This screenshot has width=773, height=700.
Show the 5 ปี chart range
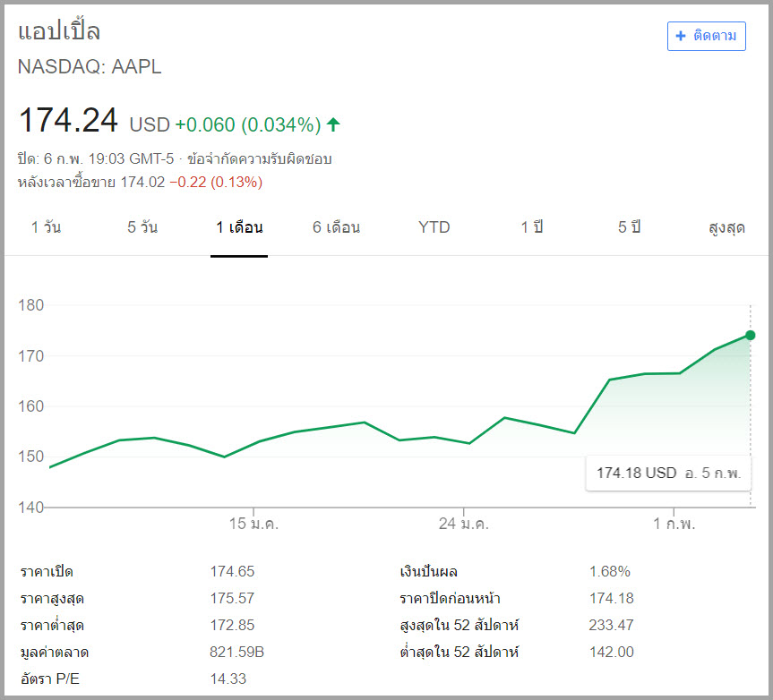[x=629, y=227]
